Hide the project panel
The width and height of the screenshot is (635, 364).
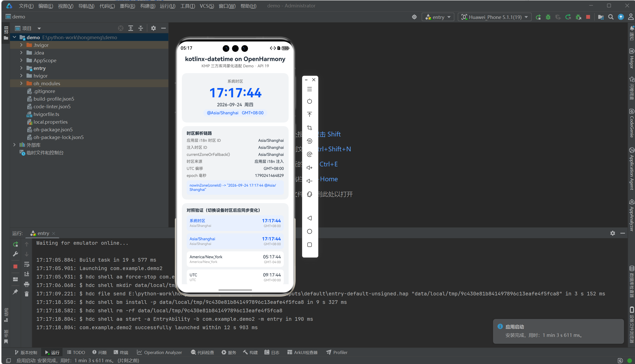(x=163, y=28)
